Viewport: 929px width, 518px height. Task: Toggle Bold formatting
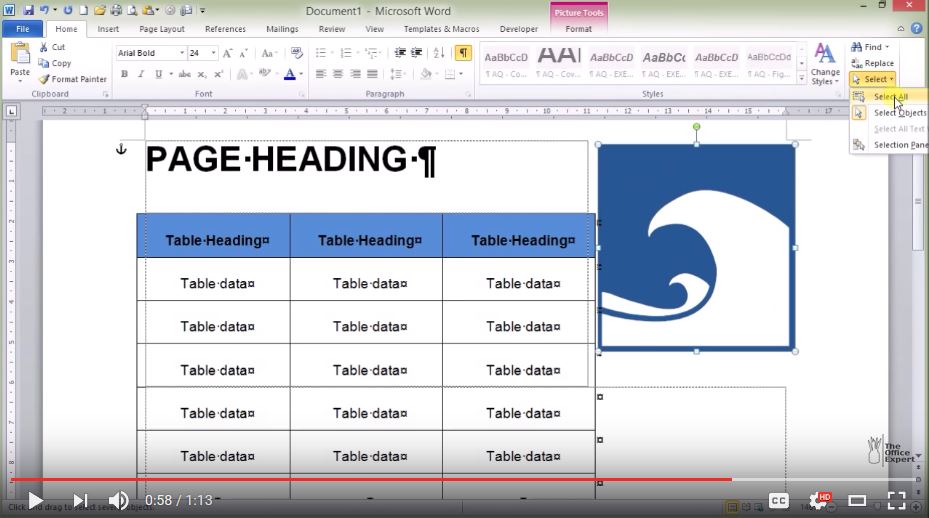124,74
